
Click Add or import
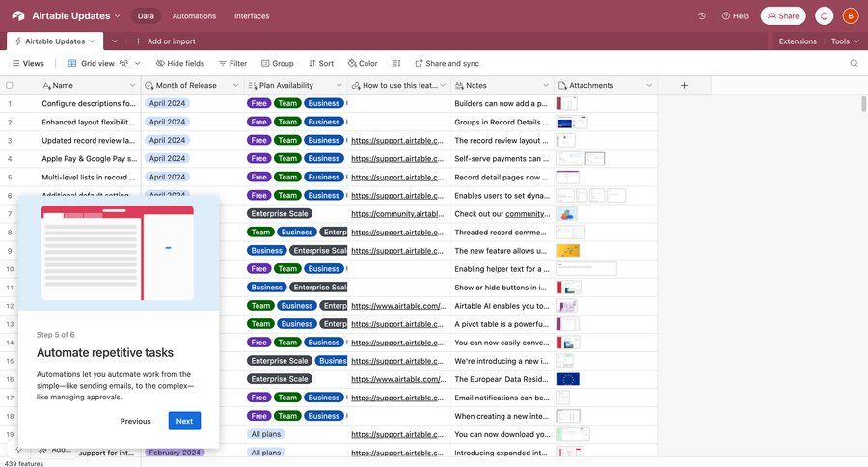pos(165,41)
